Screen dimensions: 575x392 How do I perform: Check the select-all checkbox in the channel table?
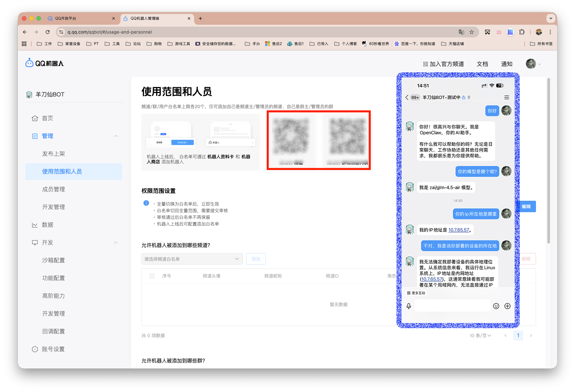click(x=152, y=276)
